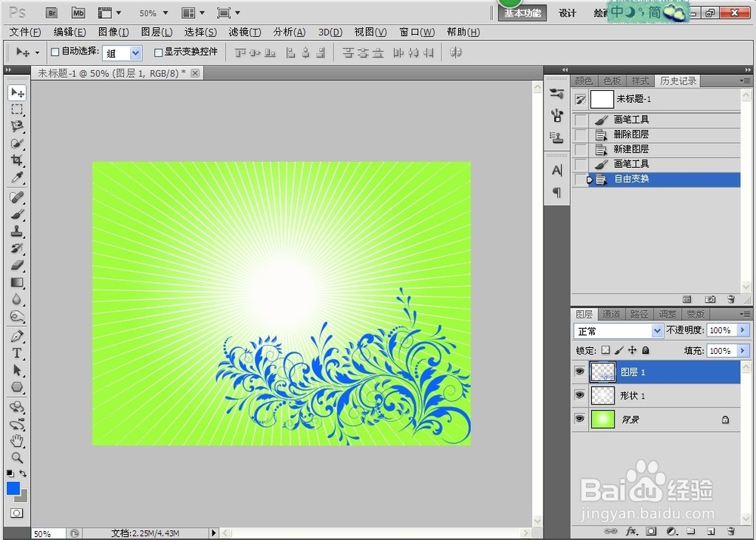
Task: Select the Horizontal Type tool
Action: [x=17, y=353]
